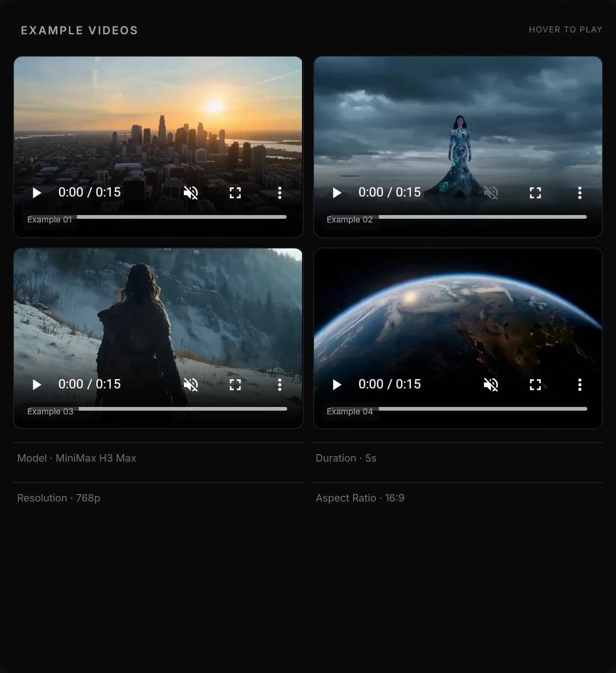Screen dimensions: 616x673
Task: Play the Example 03 snowy mountain video
Action: pos(37,385)
